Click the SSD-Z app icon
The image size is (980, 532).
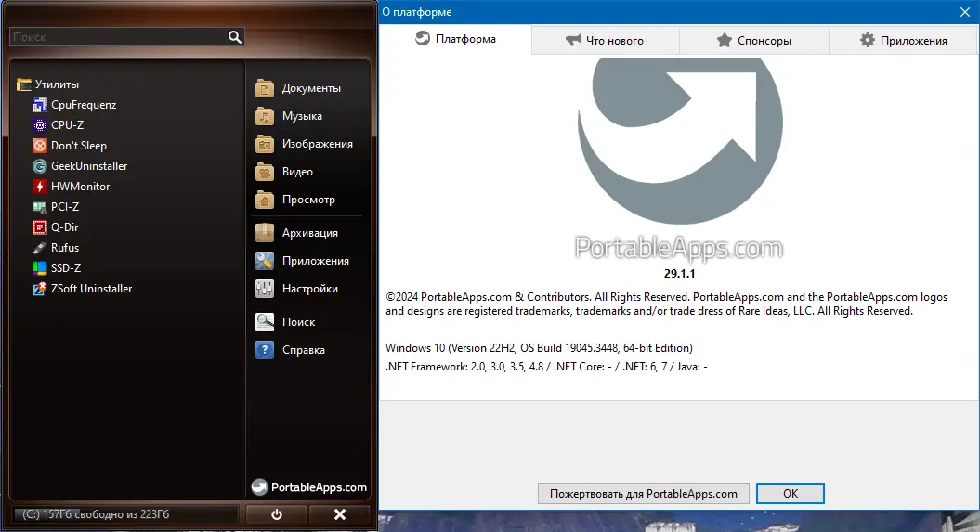coord(39,268)
